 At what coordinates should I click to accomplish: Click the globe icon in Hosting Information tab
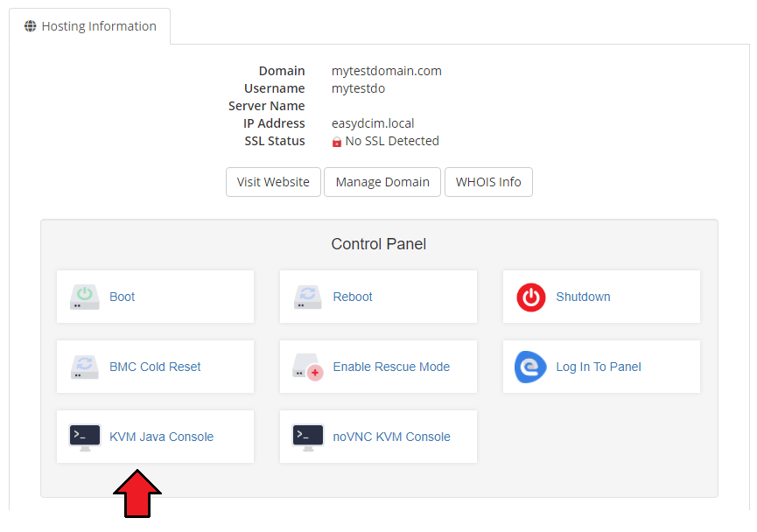pyautogui.click(x=31, y=26)
